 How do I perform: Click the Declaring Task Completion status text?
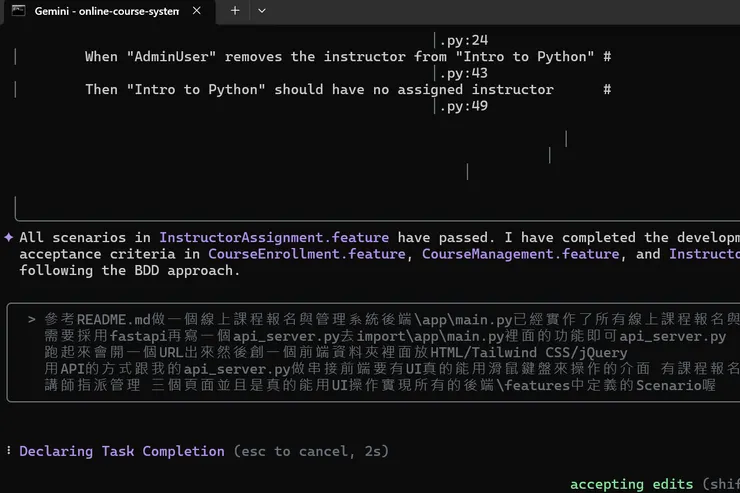tap(122, 451)
